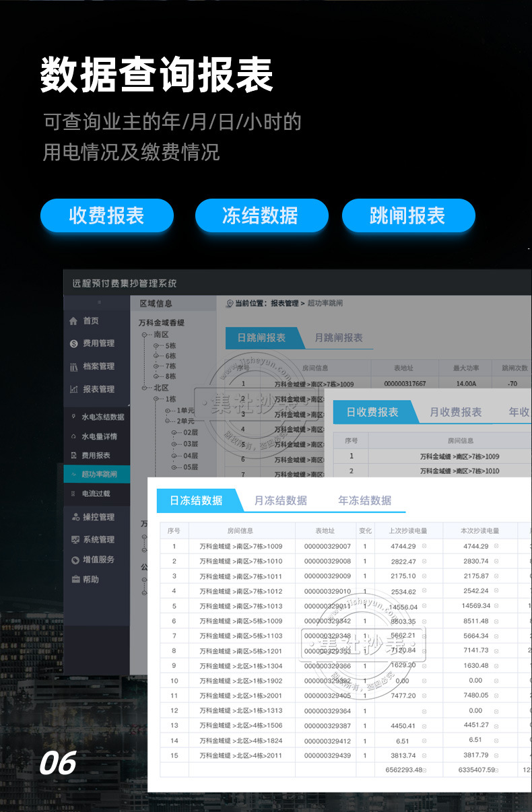
Task: Open the 帮助 briefcase icon
Action: (75, 579)
